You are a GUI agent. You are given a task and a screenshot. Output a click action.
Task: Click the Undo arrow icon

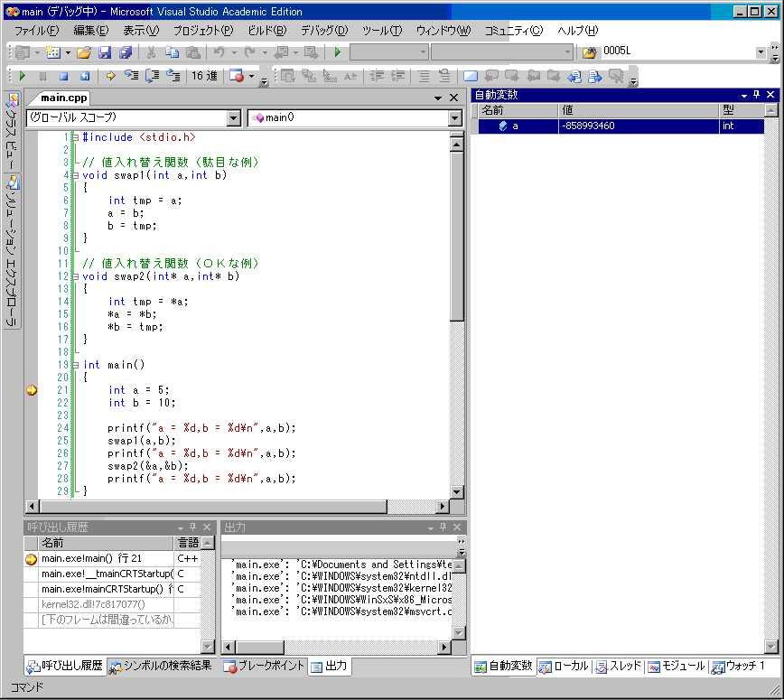pos(219,52)
